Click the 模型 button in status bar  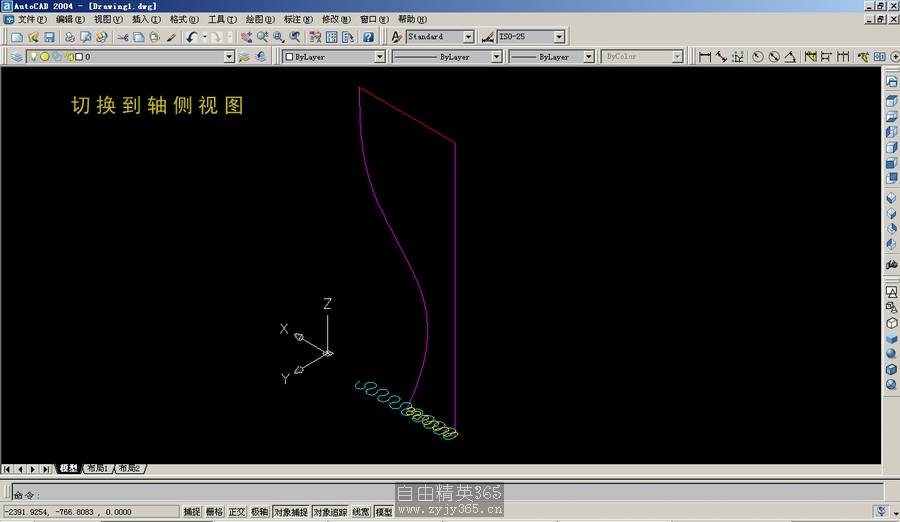[383, 512]
